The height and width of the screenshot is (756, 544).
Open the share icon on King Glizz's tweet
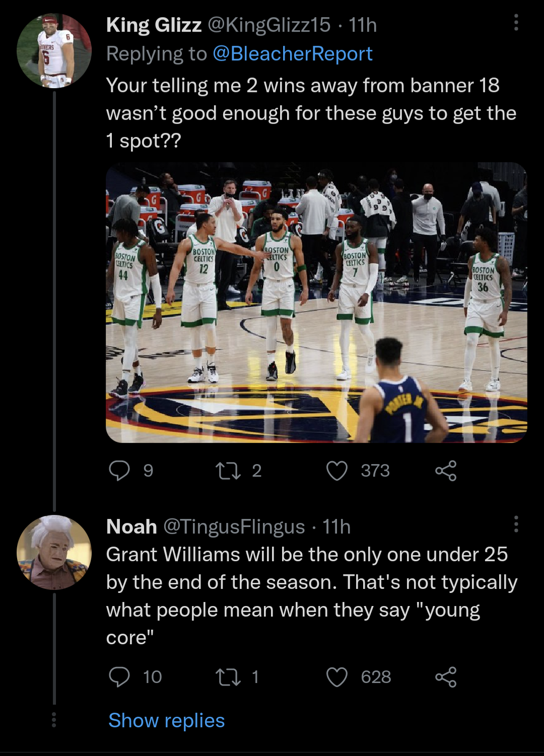click(447, 471)
